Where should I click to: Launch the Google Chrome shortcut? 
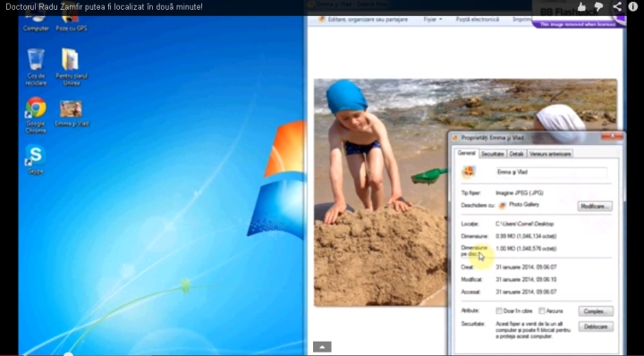(36, 115)
